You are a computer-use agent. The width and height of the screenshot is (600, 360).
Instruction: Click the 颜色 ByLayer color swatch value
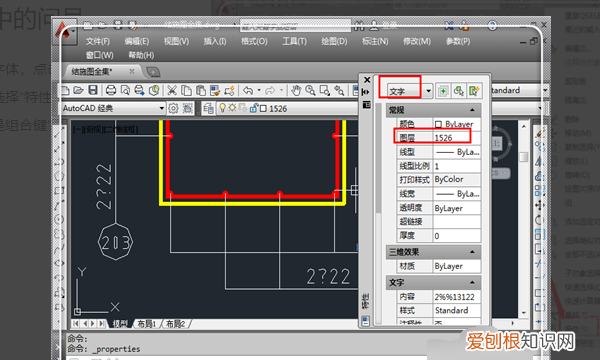pyautogui.click(x=457, y=124)
